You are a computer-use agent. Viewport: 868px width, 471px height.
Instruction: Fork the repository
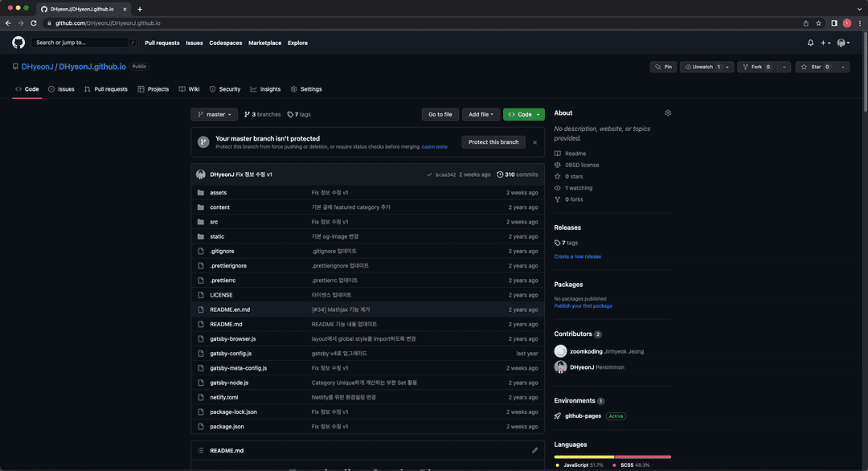coord(757,67)
